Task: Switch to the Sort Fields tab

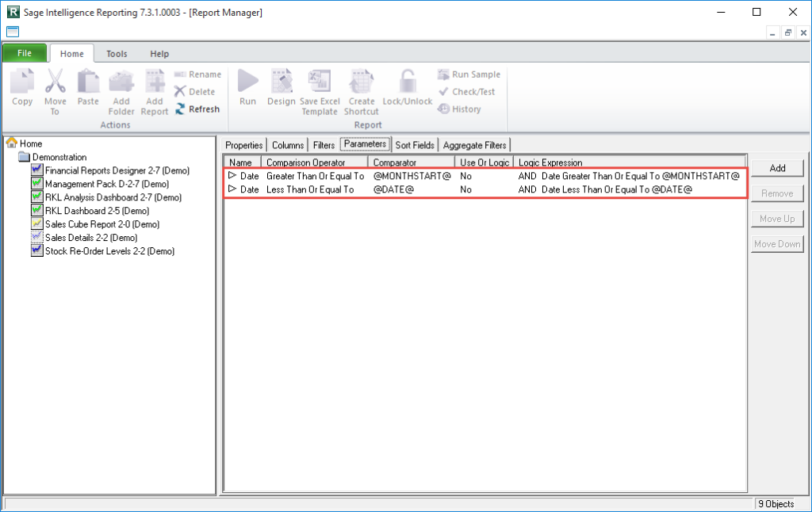Action: pyautogui.click(x=414, y=145)
